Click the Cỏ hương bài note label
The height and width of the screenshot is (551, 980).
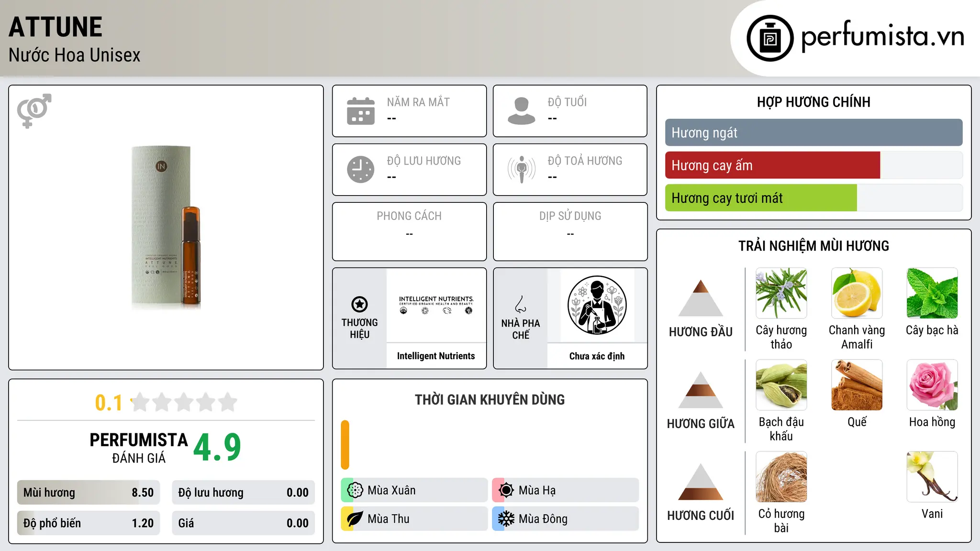(781, 521)
